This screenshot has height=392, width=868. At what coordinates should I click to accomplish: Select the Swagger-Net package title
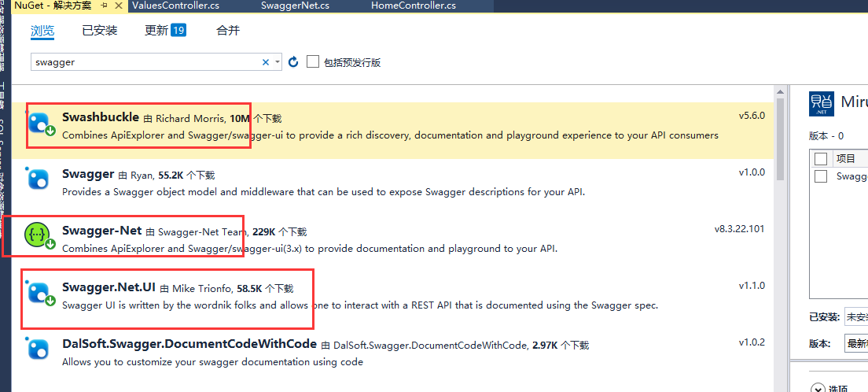(102, 230)
